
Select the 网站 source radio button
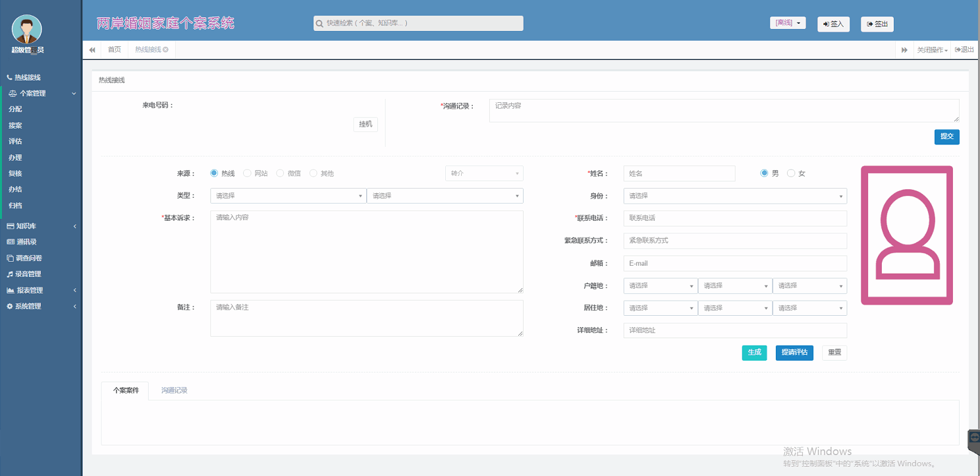click(248, 173)
